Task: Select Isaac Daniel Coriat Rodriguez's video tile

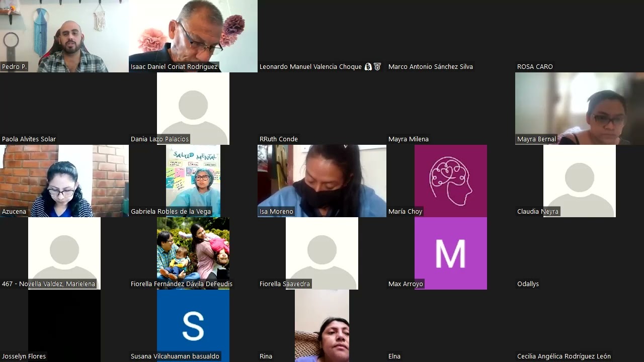Action: pos(193,36)
